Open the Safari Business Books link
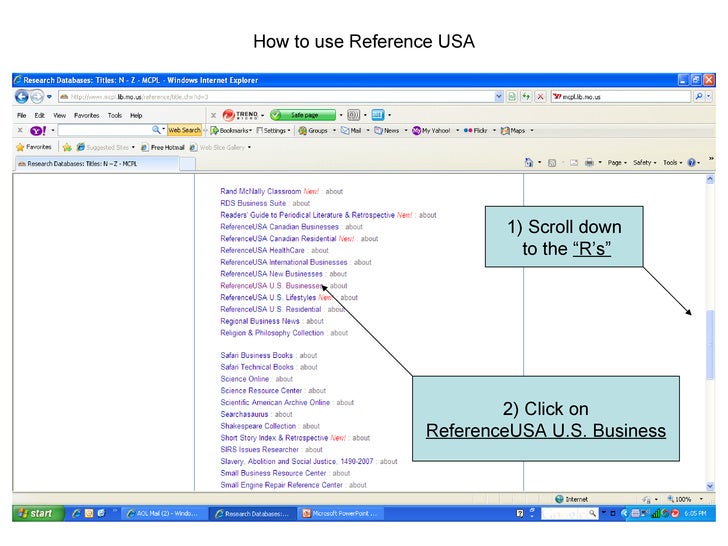Viewport: 728px width, 546px height. tap(256, 355)
